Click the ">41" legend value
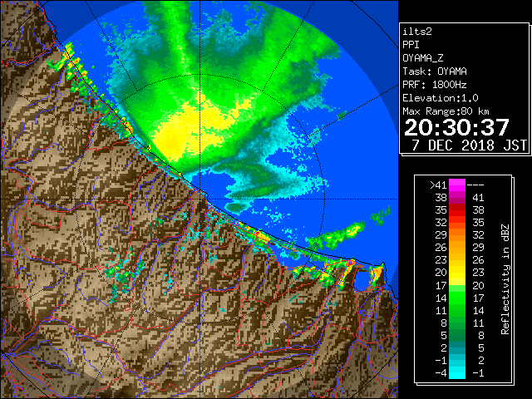The image size is (532, 399). tap(438, 185)
